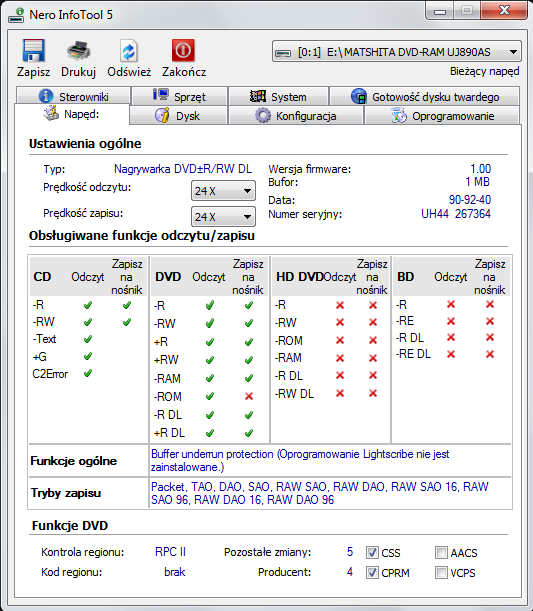Screen dimensions: 533x611
Task: Click the Odśwież refresh icon
Action: coord(129,51)
